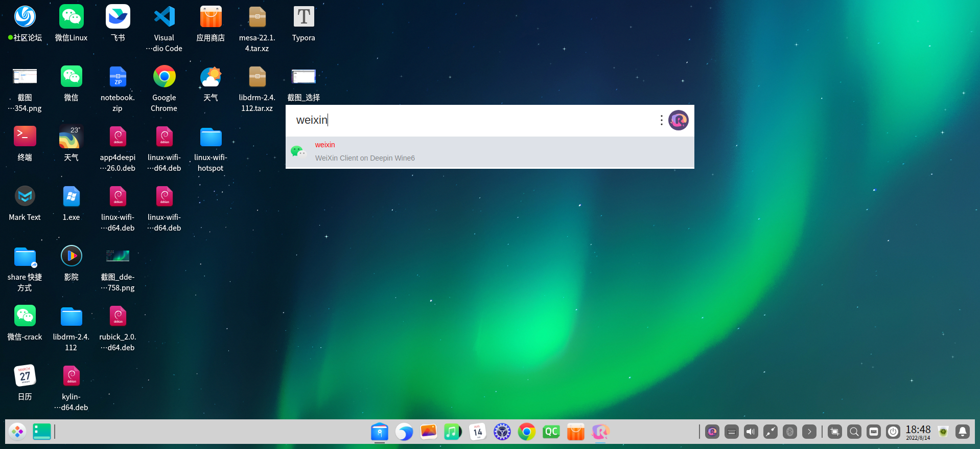Open the 微信-crack desktop icon
The image size is (980, 449).
click(25, 323)
